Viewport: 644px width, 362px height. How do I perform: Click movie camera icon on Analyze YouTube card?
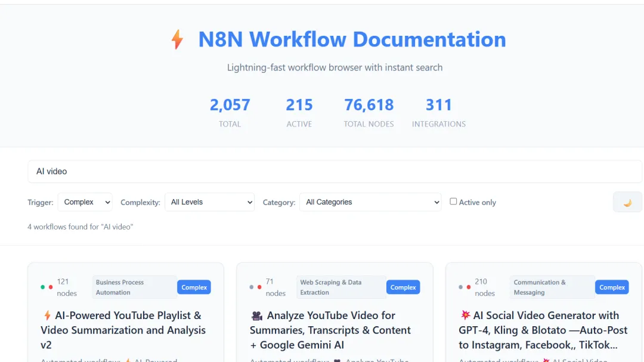pos(256,315)
